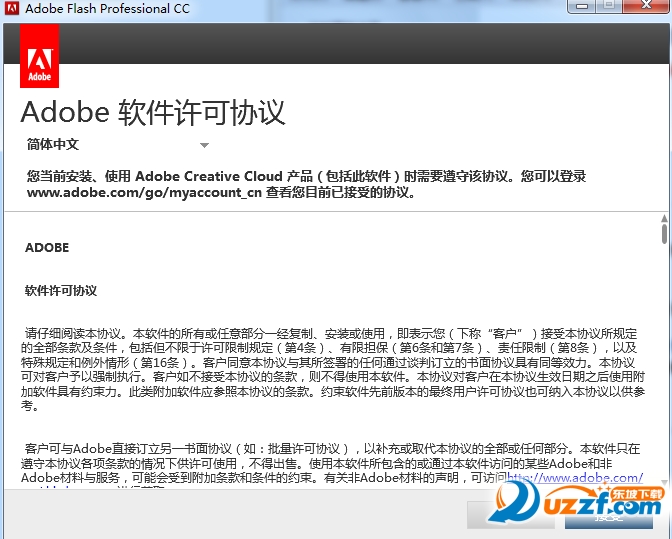Click the Adobe Flash title bar icon
The width and height of the screenshot is (672, 539).
pyautogui.click(x=12, y=8)
